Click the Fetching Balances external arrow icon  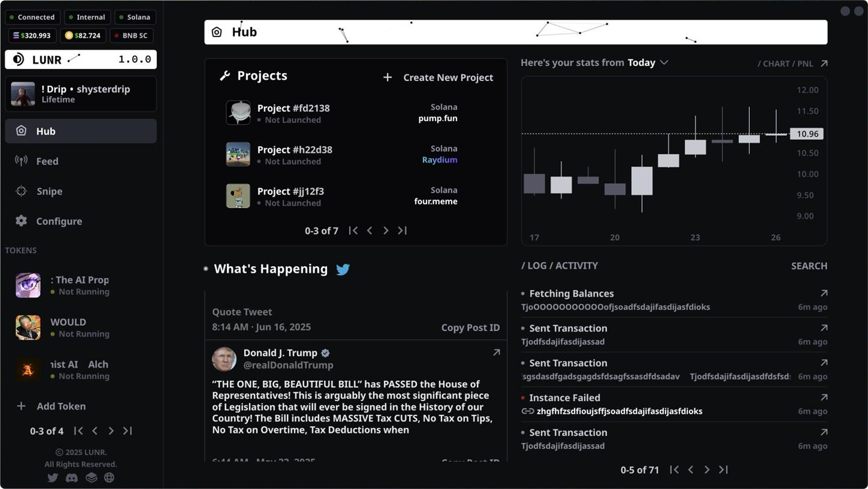[x=824, y=293]
